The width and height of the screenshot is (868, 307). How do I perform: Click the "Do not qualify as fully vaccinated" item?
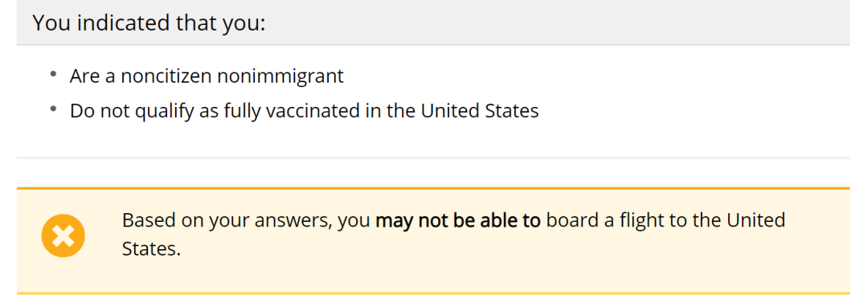point(304,111)
